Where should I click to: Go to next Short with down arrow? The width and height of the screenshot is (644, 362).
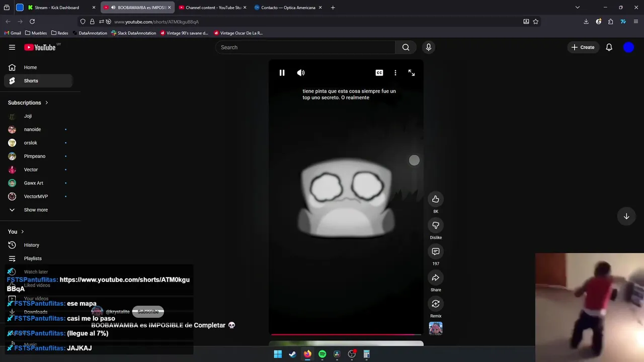(x=626, y=216)
